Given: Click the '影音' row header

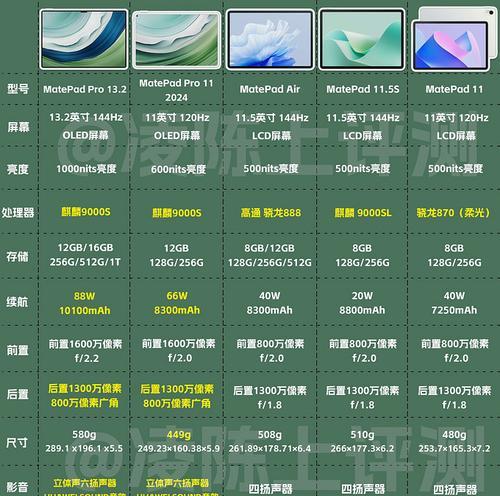Looking at the screenshot, I should [17, 487].
